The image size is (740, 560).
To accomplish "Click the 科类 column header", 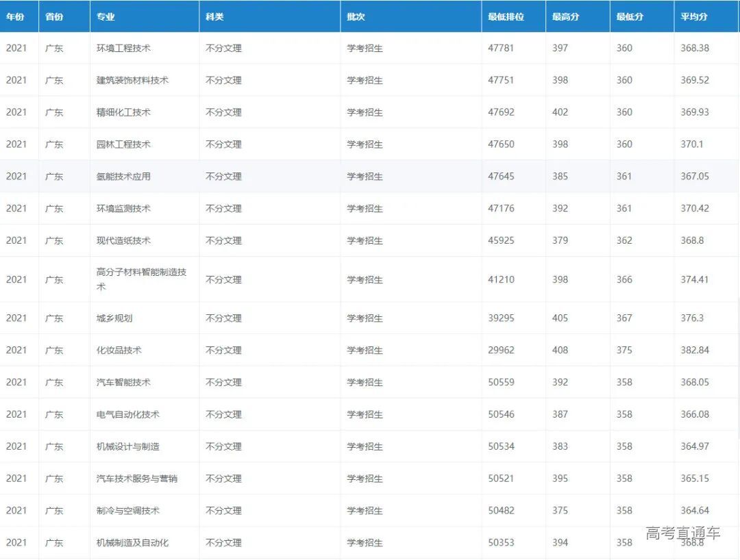I will click(214, 17).
